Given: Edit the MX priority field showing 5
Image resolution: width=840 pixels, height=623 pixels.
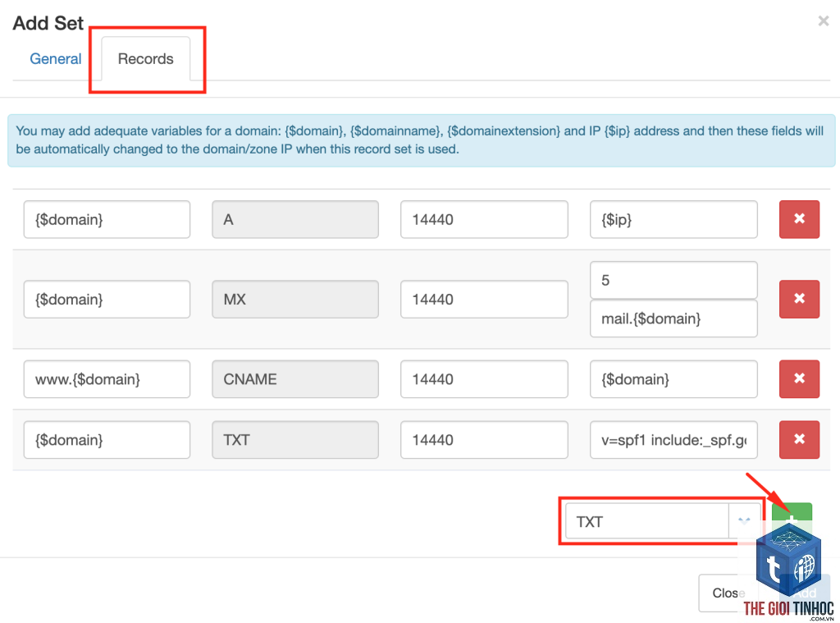Looking at the screenshot, I should [x=673, y=280].
